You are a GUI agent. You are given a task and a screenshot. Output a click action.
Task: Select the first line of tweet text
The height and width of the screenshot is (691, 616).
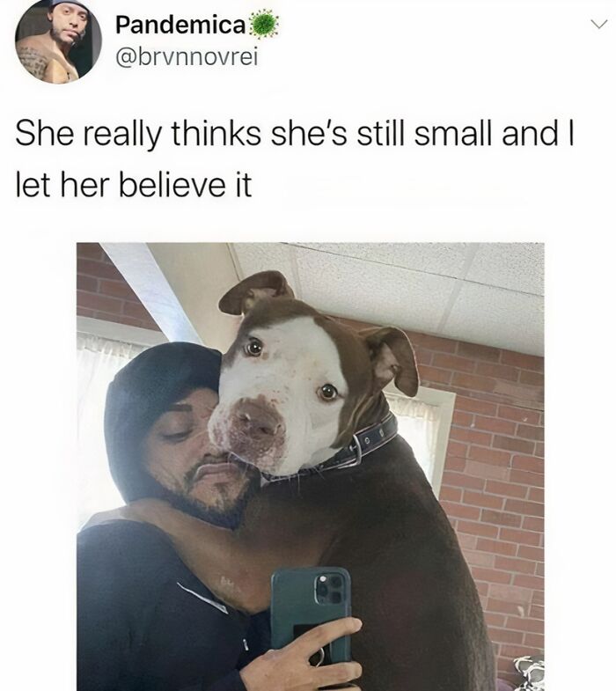coord(295,134)
